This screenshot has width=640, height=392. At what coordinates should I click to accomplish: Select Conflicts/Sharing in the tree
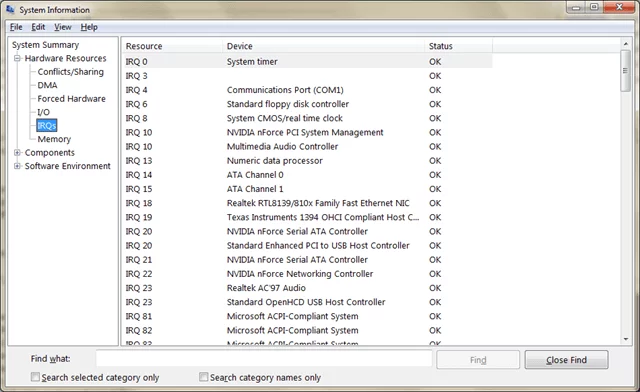point(71,72)
